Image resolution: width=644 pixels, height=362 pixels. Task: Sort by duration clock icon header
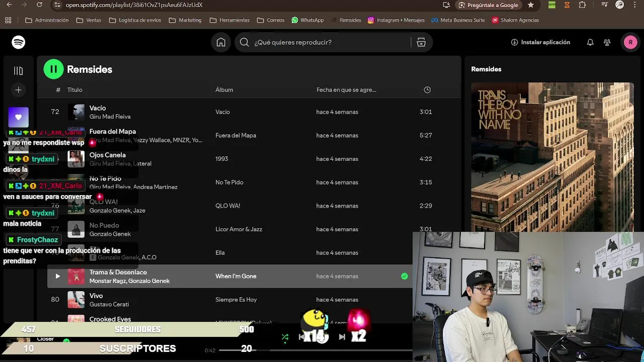(x=427, y=90)
